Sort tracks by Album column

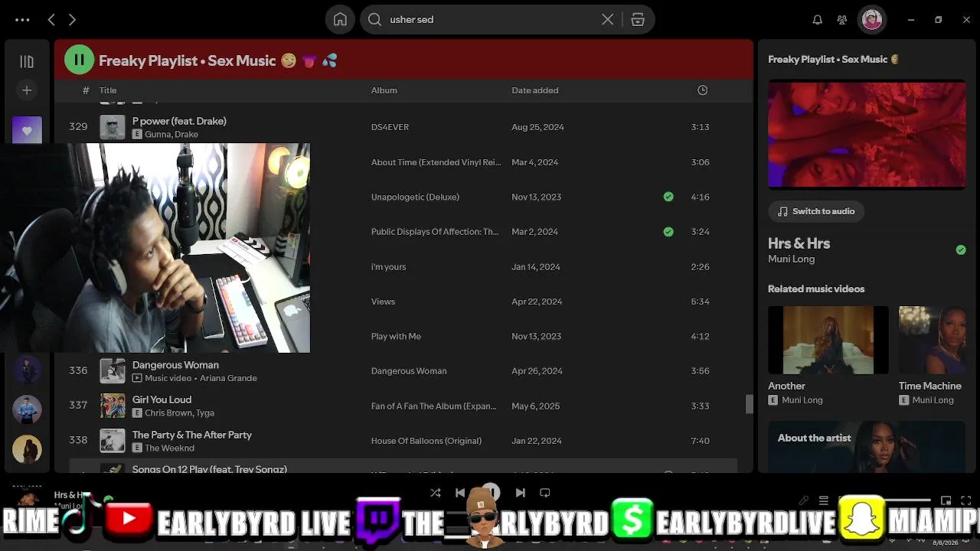[384, 90]
